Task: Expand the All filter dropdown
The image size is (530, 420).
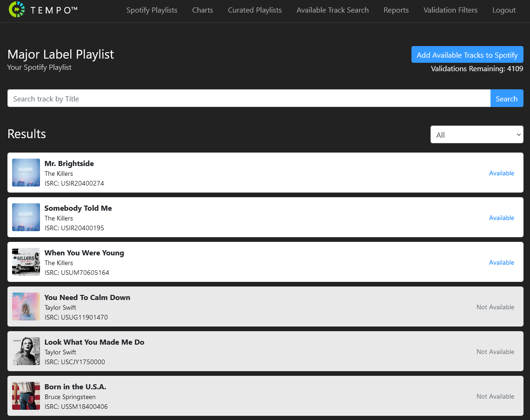Action: point(477,135)
